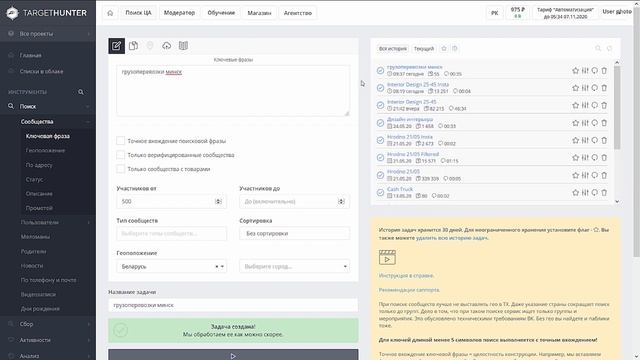The image size is (640, 360).
Task: Open the 'Сортировка' dropdown showing Без сортировки
Action: click(294, 233)
